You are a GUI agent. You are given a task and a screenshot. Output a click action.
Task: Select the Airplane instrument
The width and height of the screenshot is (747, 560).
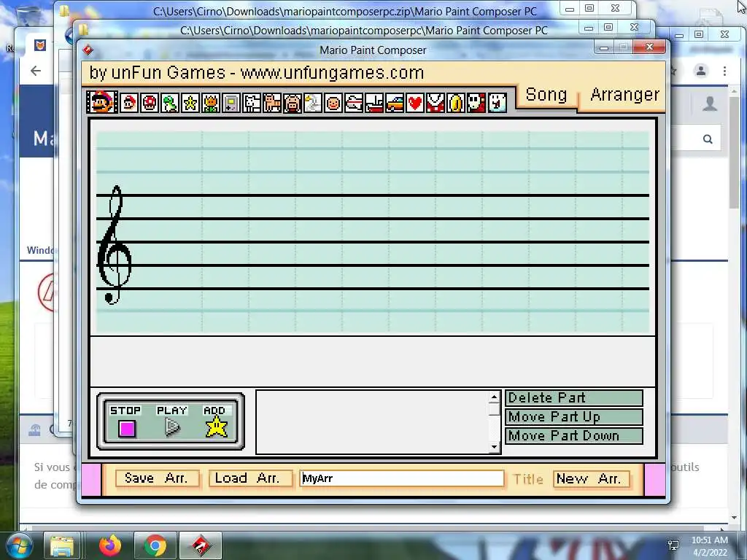[x=354, y=103]
